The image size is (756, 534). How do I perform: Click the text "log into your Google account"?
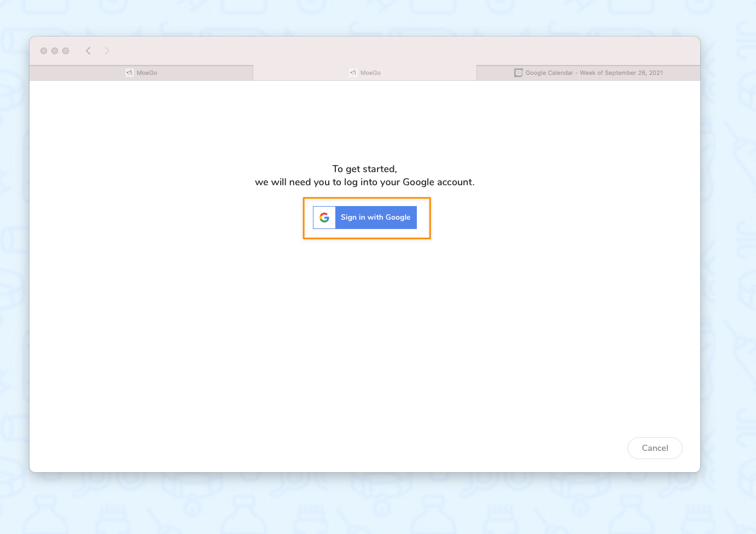(x=408, y=182)
